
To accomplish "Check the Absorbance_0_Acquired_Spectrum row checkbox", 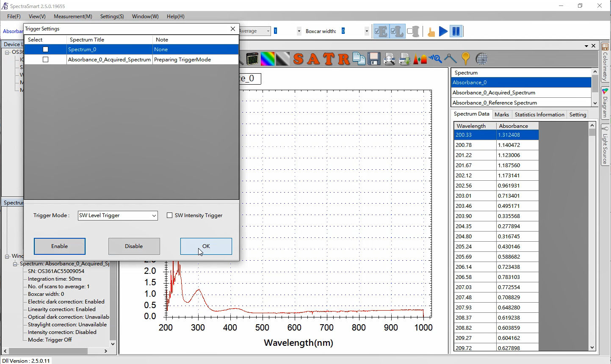I will (x=45, y=60).
